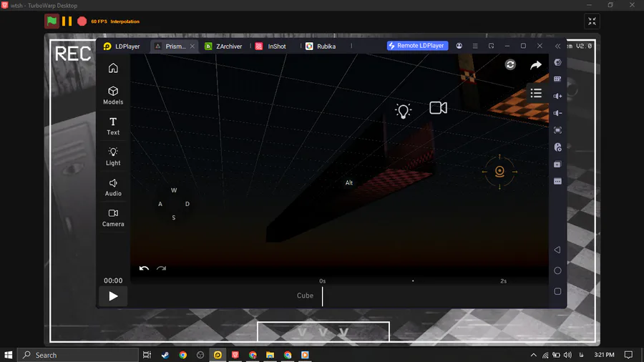
Task: Click the Remote LDPlayer button
Action: coord(417,46)
